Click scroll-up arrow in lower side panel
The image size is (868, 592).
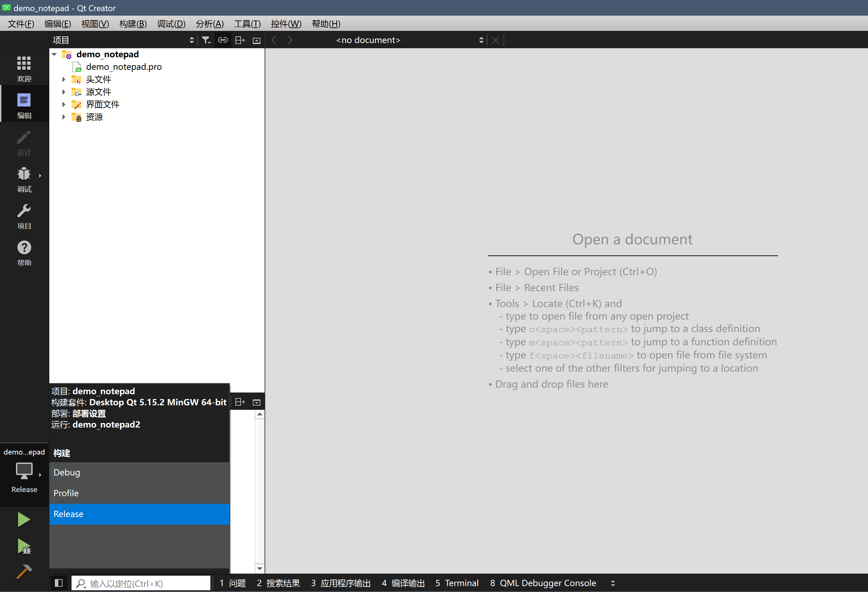click(x=260, y=414)
